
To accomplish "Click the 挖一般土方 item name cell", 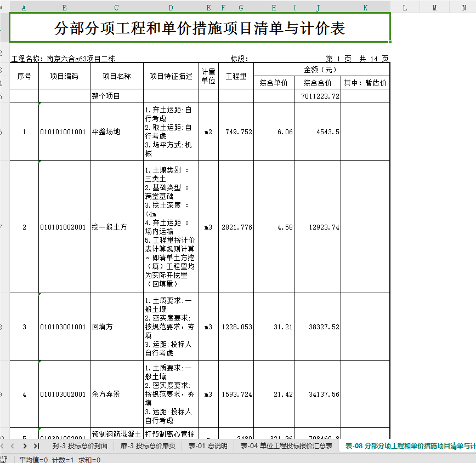I will pyautogui.click(x=117, y=227).
